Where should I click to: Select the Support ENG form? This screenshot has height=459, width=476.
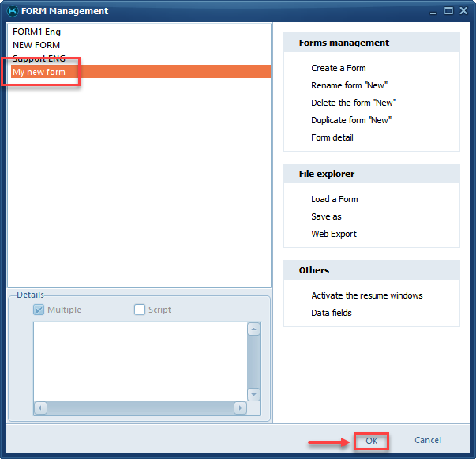pos(39,59)
